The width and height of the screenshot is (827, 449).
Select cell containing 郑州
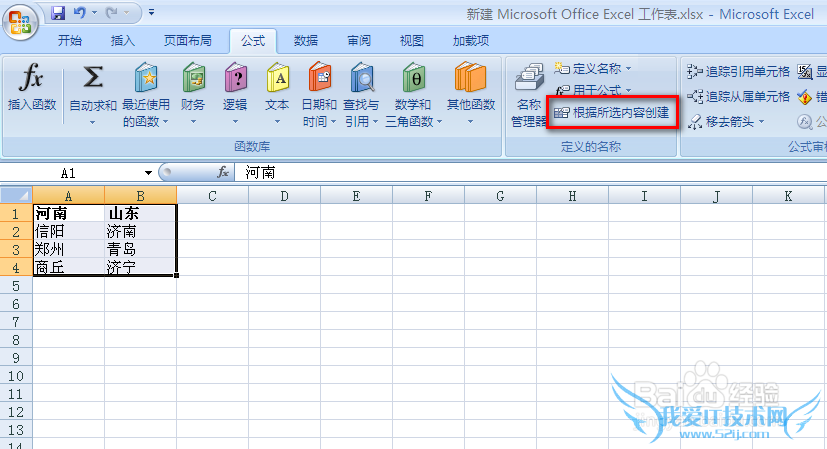pyautogui.click(x=69, y=249)
